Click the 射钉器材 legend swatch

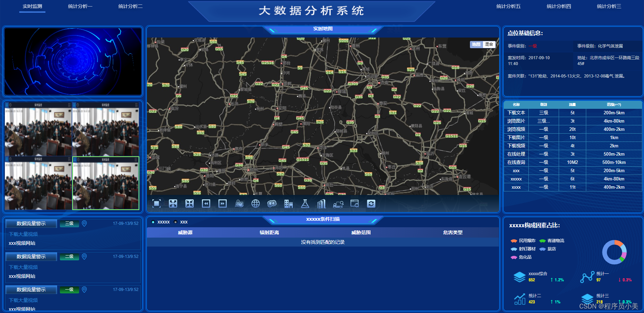click(514, 249)
